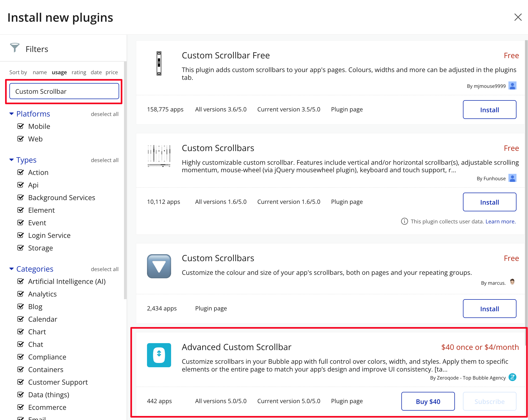Screen dimensions: 528x420
Task: Click the Funhouse Custom Scrollbars plugin thumbnail
Action: pos(159,156)
